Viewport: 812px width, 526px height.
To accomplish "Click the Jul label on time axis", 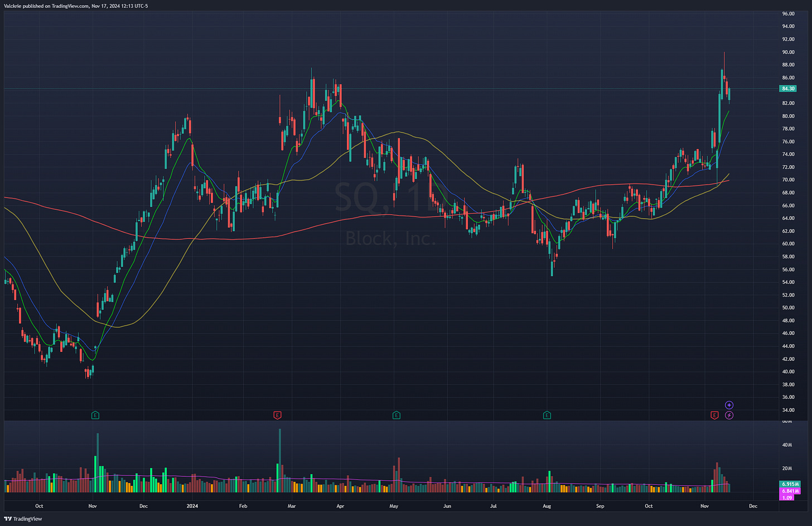I will (x=493, y=506).
